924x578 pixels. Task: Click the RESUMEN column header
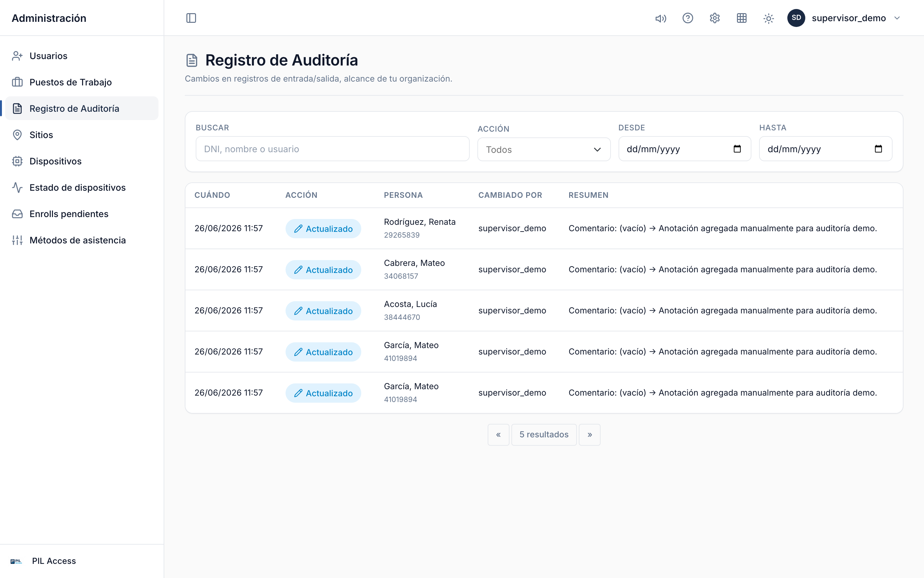pyautogui.click(x=588, y=195)
